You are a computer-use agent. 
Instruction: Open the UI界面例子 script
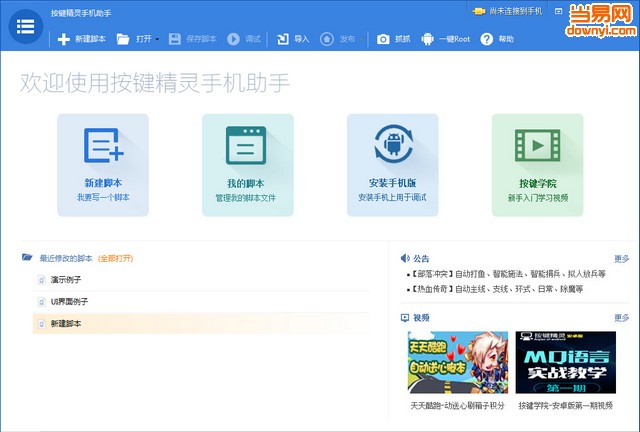(70, 301)
